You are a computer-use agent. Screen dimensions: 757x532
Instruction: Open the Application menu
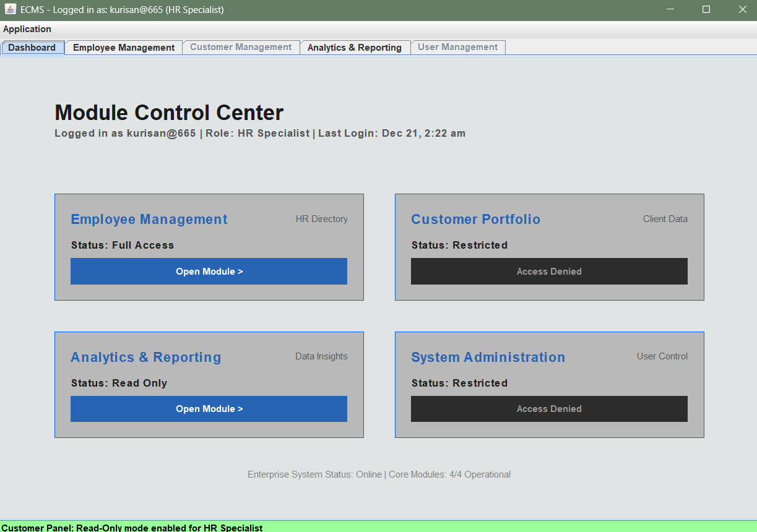[x=27, y=29]
